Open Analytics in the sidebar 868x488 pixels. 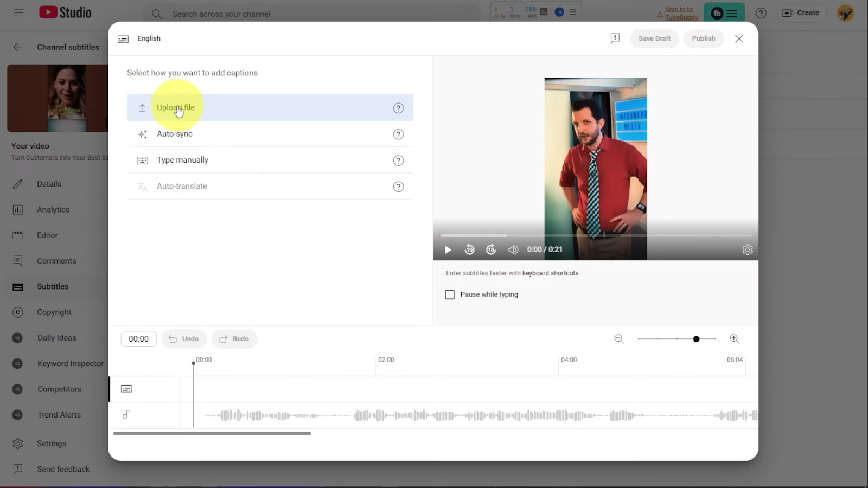(x=53, y=210)
